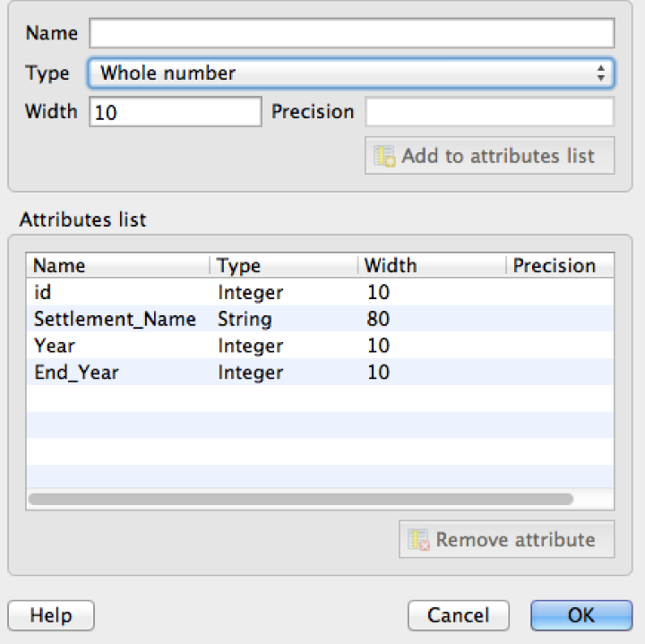The height and width of the screenshot is (644, 645).
Task: Select the Year attribute row
Action: click(320, 346)
